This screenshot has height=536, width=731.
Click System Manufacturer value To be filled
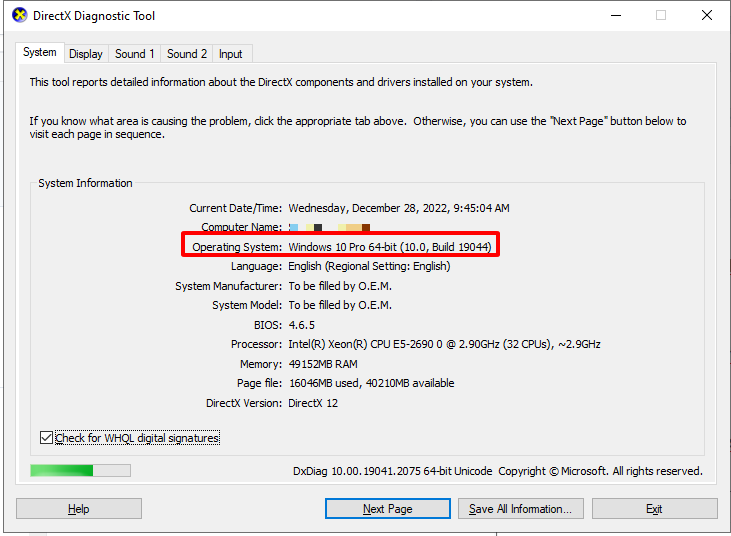340,286
